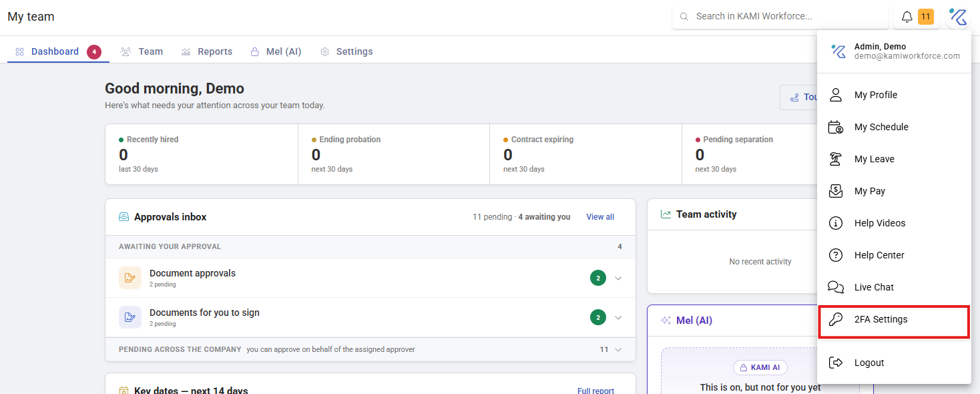Select My Schedule from the user menu
Image resolution: width=980 pixels, height=394 pixels.
[894, 127]
